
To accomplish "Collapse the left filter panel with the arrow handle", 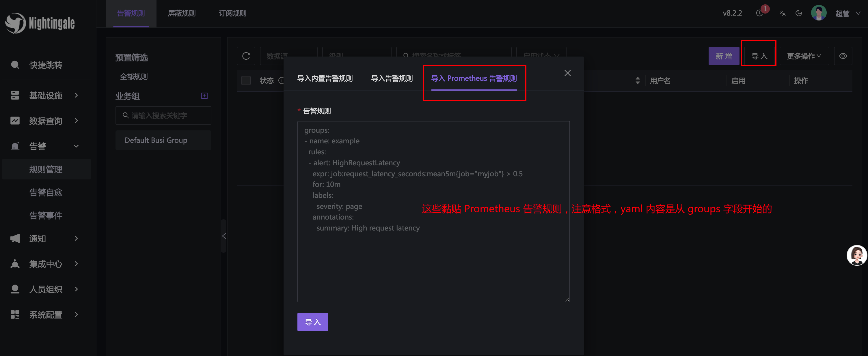I will pos(224,236).
